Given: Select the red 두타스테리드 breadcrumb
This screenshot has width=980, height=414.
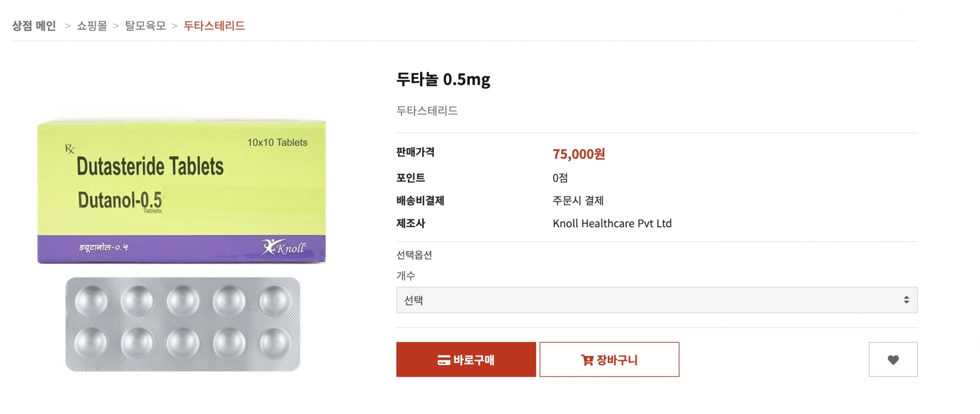Looking at the screenshot, I should coord(214,26).
